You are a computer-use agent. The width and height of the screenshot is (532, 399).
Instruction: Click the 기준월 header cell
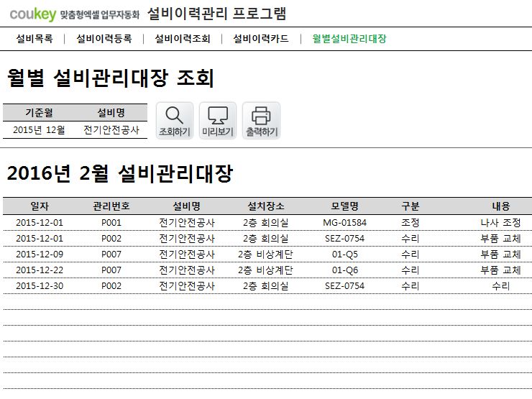[39, 113]
